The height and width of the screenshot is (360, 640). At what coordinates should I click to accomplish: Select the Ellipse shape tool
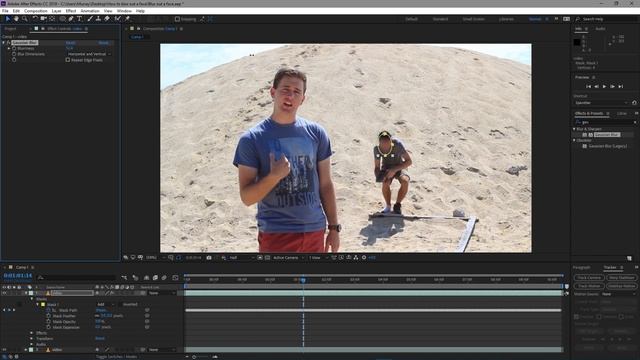(x=62, y=19)
